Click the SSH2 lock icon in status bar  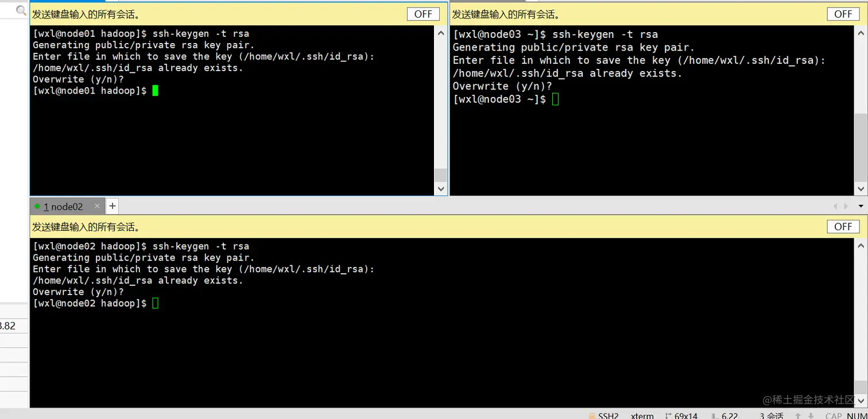click(x=592, y=416)
